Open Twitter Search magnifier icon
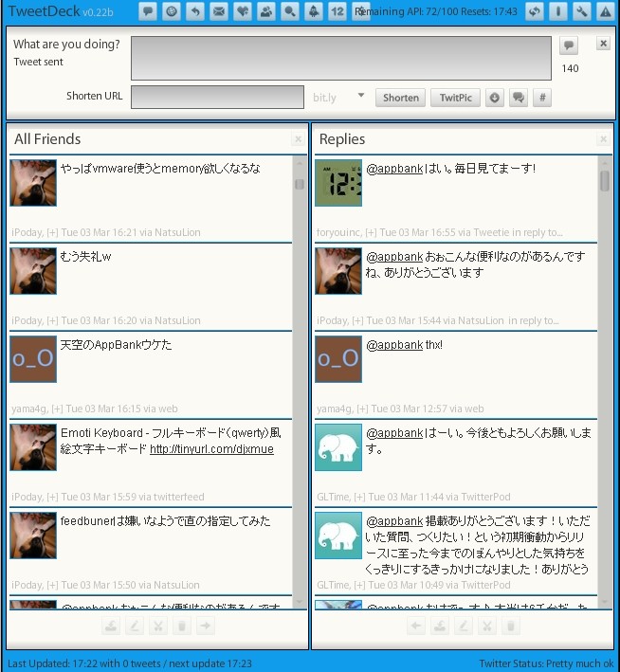Image resolution: width=620 pixels, height=672 pixels. (x=290, y=11)
